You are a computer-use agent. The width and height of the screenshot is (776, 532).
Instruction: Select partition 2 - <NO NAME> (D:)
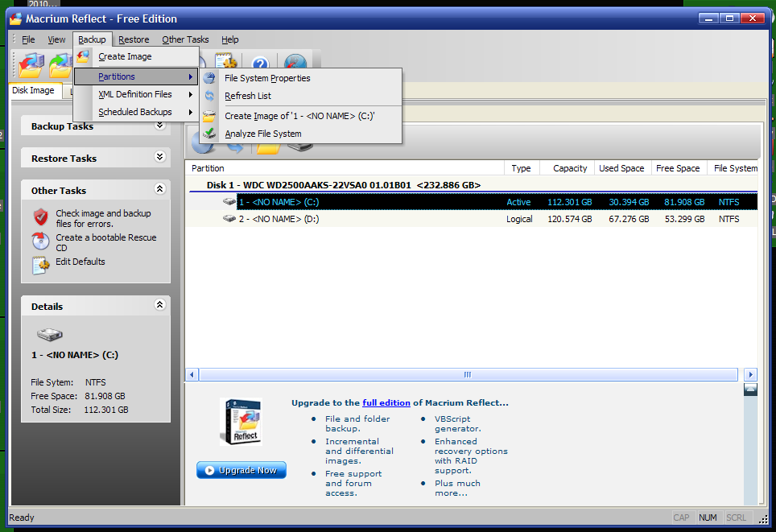pyautogui.click(x=279, y=219)
